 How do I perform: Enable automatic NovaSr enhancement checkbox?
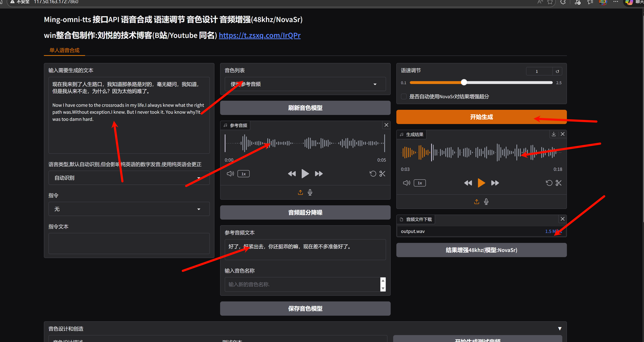(403, 96)
